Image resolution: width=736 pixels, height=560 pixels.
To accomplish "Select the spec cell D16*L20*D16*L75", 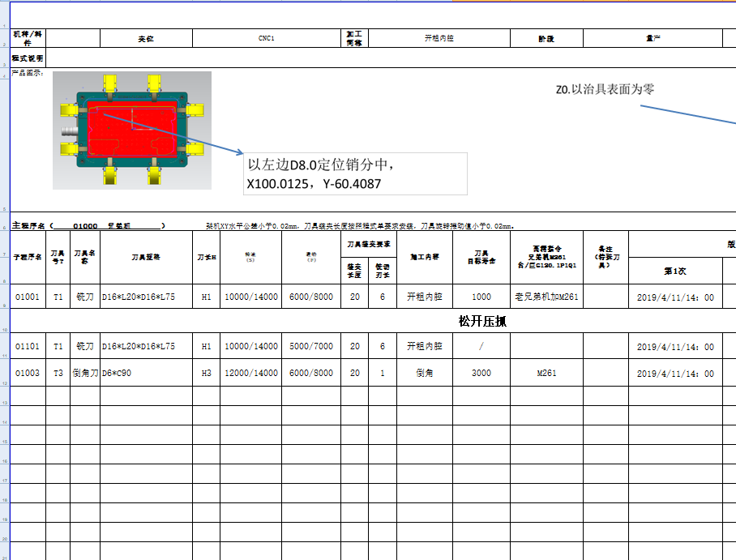I will pyautogui.click(x=141, y=297).
